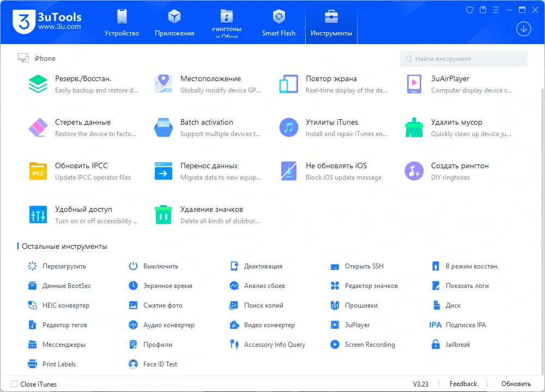Open the Диск tool

pos(446,305)
